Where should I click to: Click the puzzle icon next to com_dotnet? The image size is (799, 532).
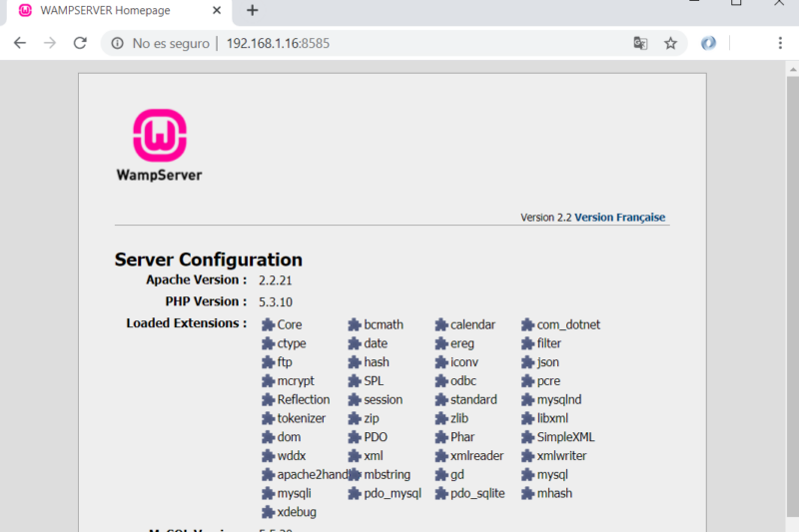click(528, 324)
